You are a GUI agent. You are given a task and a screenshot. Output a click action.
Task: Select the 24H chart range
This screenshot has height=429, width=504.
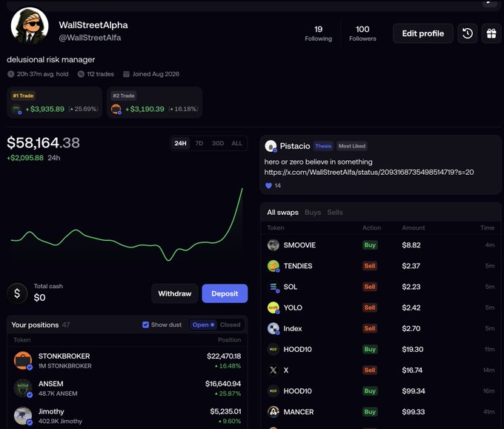180,143
